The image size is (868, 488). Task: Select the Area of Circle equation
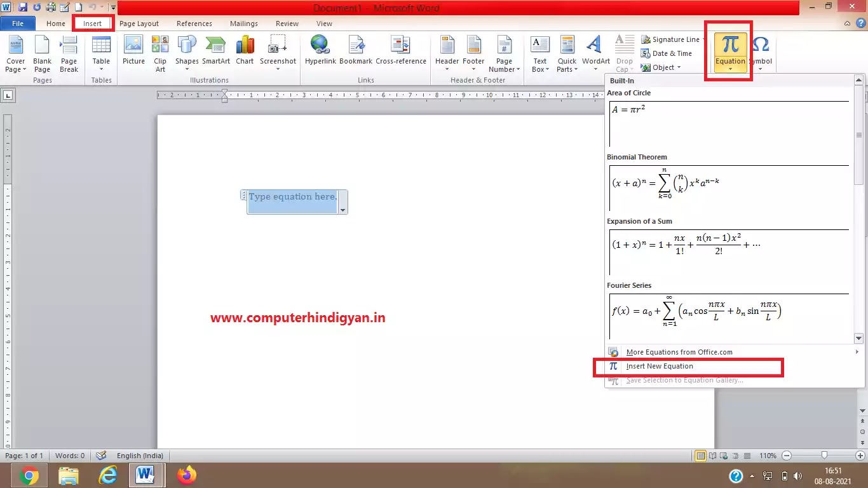tap(729, 124)
